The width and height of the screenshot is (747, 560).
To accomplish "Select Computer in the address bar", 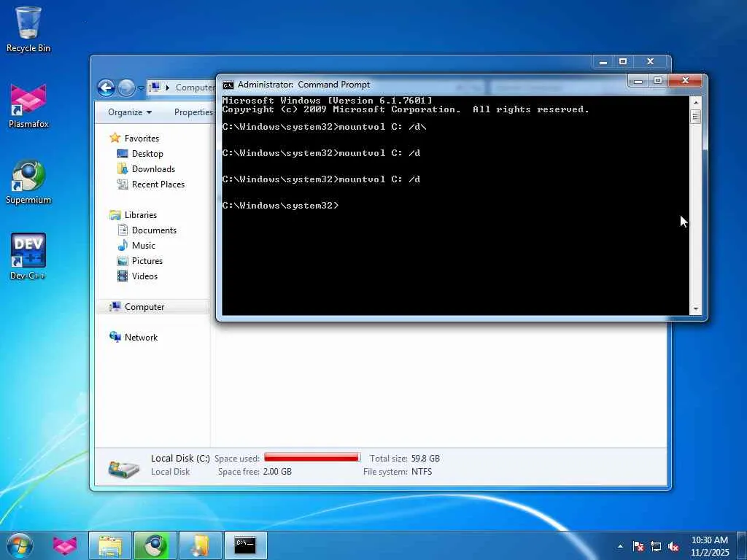I will pyautogui.click(x=195, y=87).
